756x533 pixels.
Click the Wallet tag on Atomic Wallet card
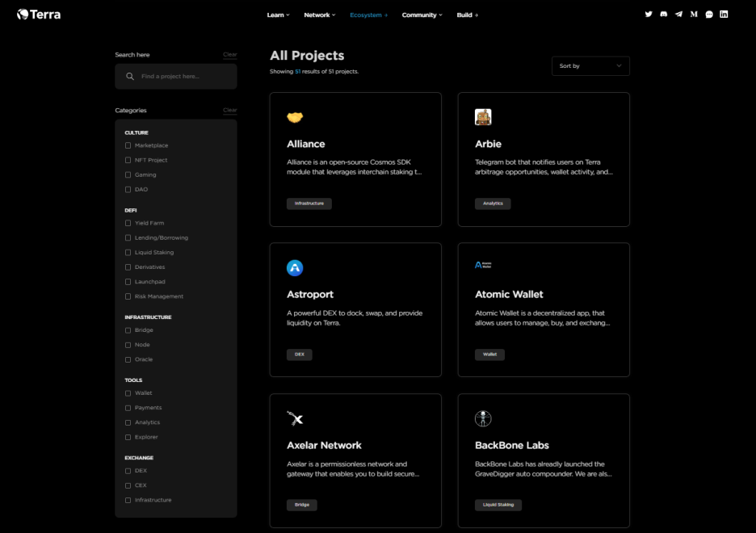pos(489,355)
